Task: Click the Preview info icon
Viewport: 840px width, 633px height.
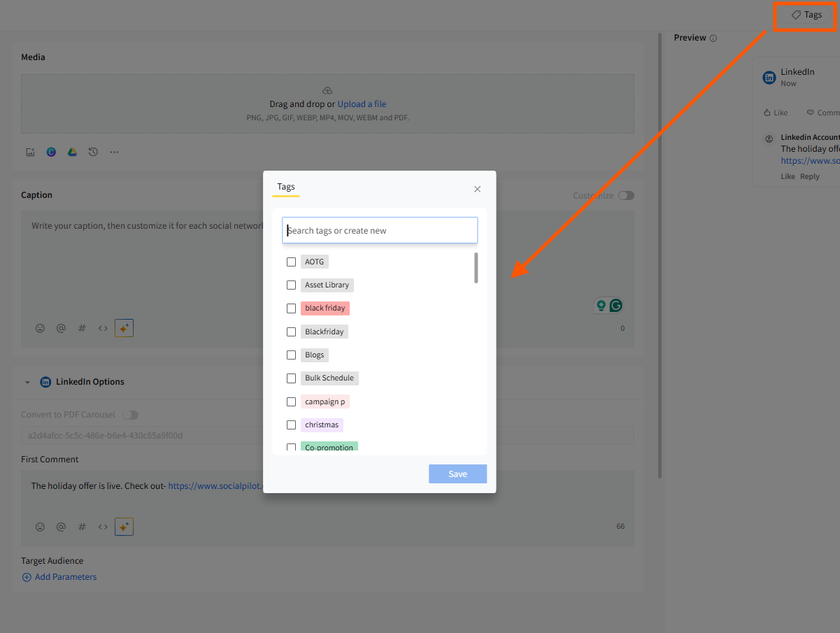Action: [x=713, y=38]
